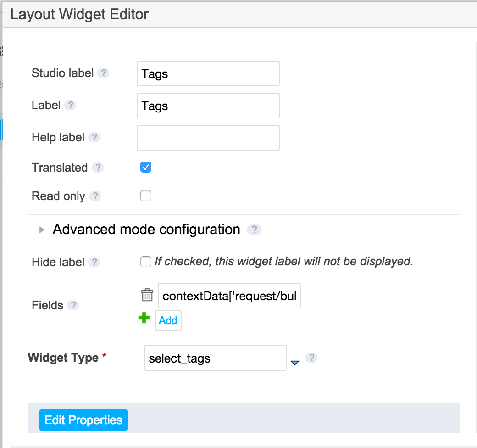
Task: Open the Widget Type dropdown arrow
Action: (295, 363)
